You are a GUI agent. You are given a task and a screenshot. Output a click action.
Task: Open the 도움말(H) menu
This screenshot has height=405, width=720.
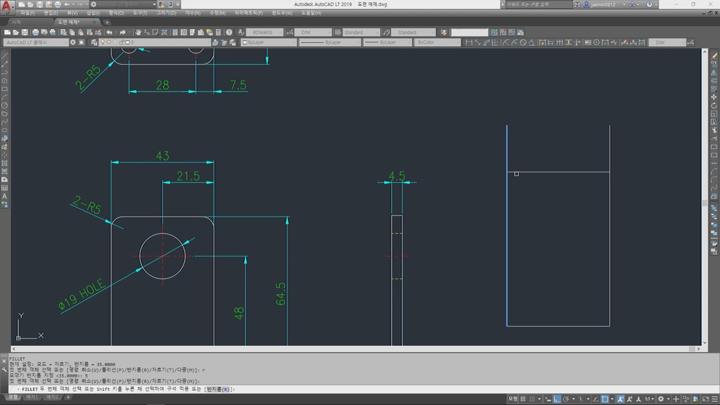click(311, 13)
